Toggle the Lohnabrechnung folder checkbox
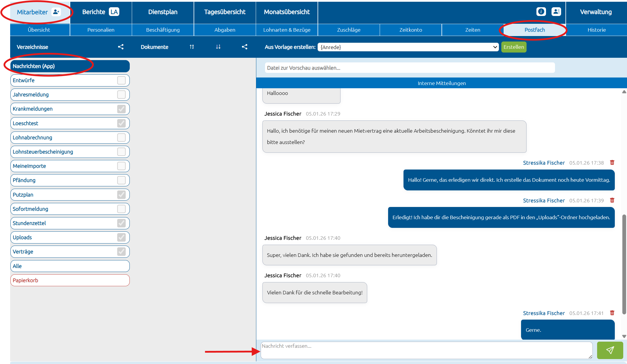 (x=121, y=138)
